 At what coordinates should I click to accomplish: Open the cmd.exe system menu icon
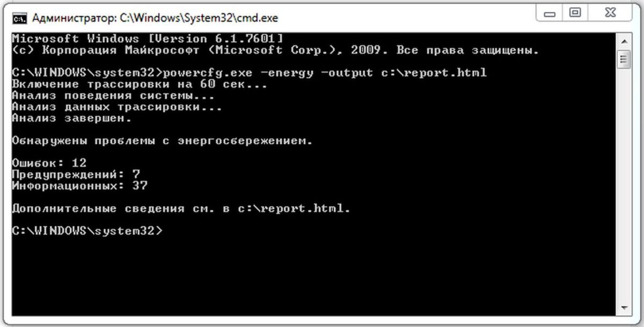(x=19, y=18)
